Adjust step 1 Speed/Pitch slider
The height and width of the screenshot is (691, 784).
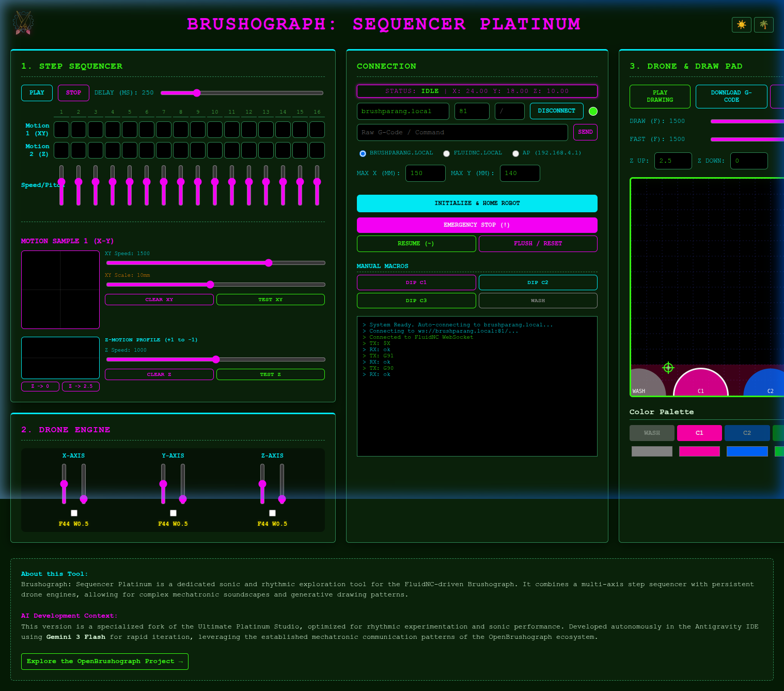click(61, 185)
